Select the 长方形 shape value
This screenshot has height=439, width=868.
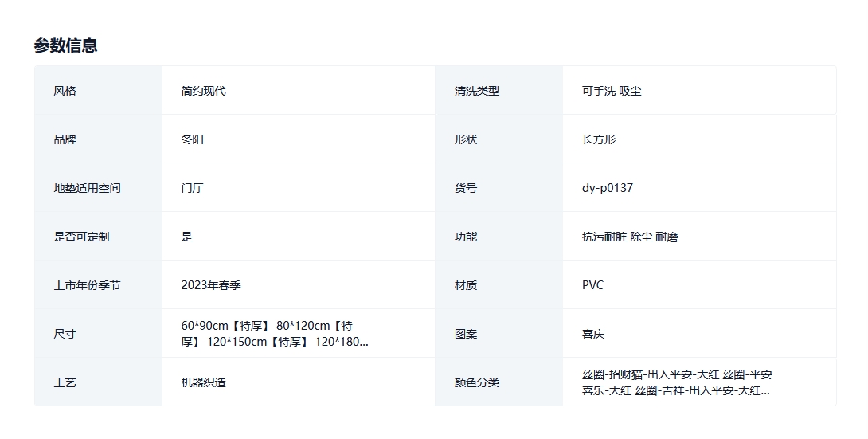pyautogui.click(x=598, y=139)
